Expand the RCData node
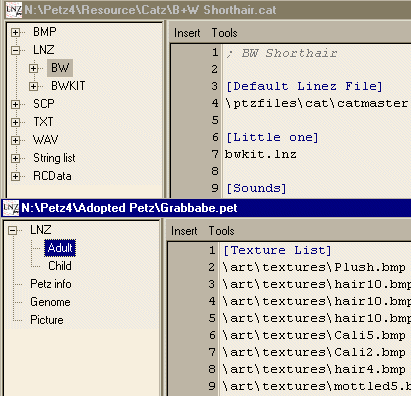Image resolution: width=411 pixels, height=396 pixels. click(x=15, y=176)
